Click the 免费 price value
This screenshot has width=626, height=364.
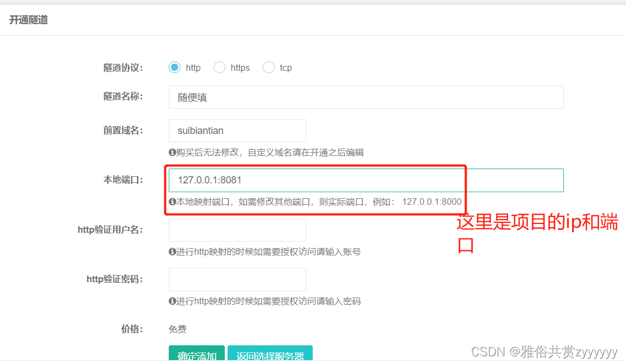coord(178,329)
